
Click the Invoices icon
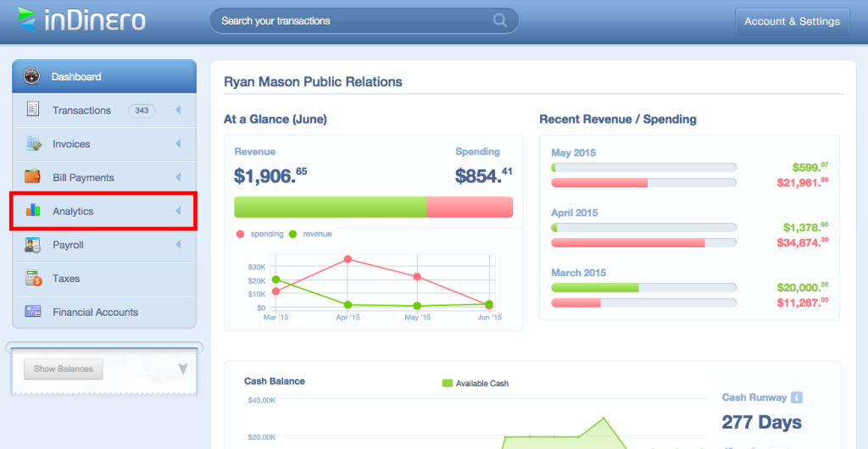(x=33, y=144)
